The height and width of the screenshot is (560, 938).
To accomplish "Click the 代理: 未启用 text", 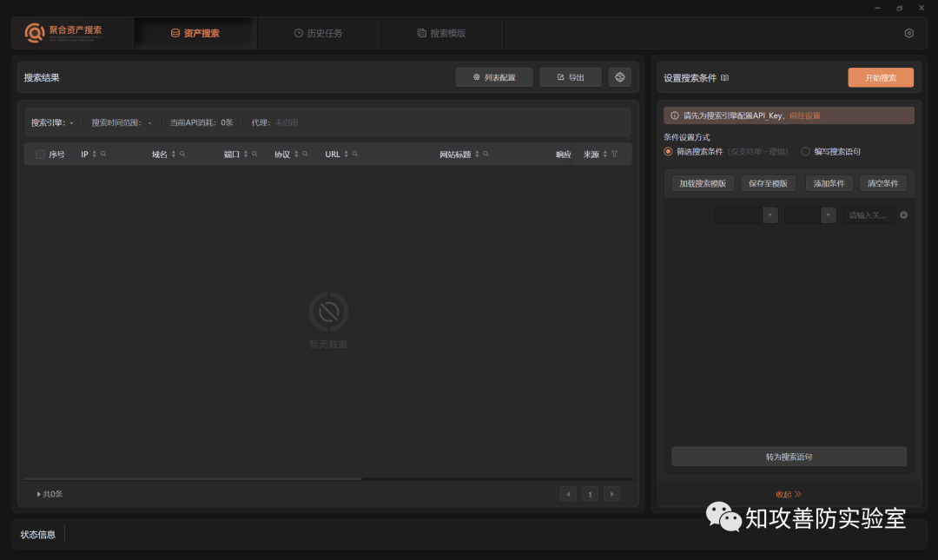I will click(x=274, y=122).
